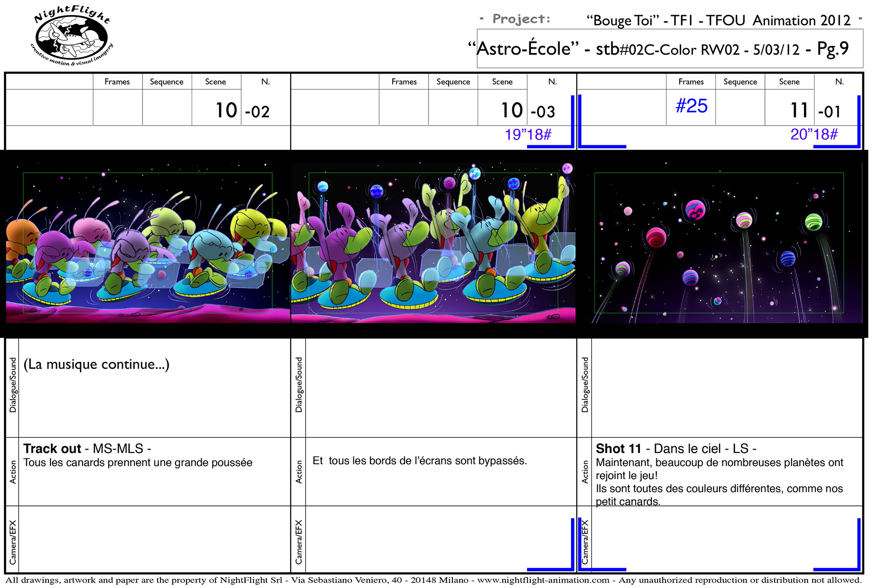The image size is (880, 588).
Task: Click scene number '11'
Action: tap(799, 110)
